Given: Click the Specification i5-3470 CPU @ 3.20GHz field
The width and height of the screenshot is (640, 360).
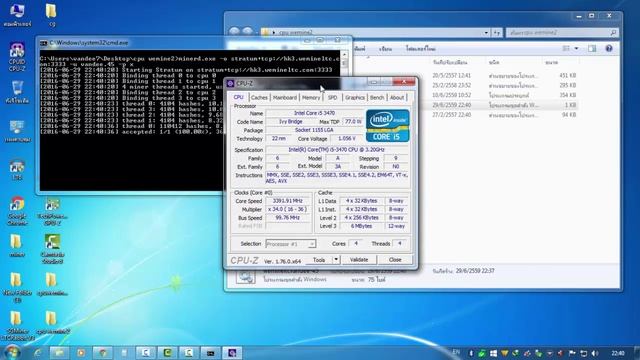Looking at the screenshot, I should [x=337, y=150].
